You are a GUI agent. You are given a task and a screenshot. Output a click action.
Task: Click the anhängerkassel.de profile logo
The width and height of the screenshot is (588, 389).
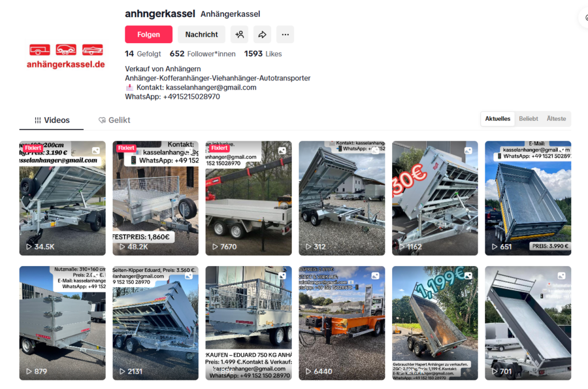(65, 56)
